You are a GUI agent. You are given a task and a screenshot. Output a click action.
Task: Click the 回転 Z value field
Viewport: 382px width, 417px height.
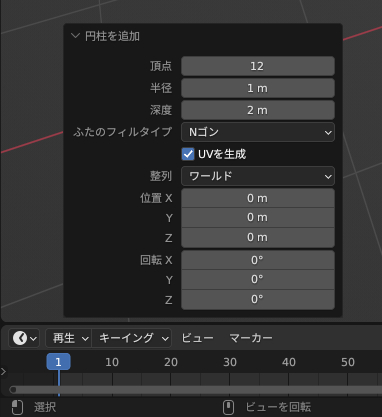[258, 299]
